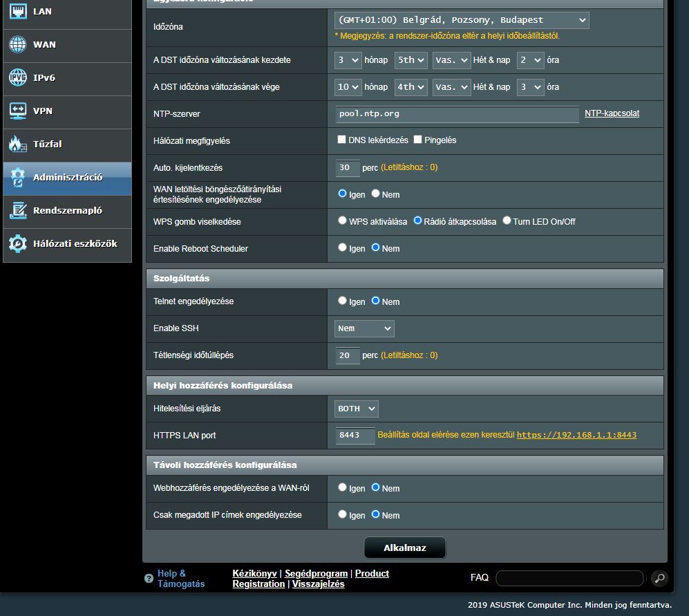Click the LAN ethernet port icon
This screenshot has width=689, height=616.
17,11
